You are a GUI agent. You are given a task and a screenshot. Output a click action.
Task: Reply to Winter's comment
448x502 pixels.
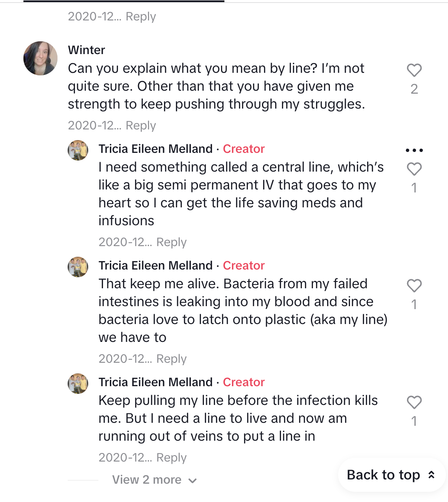[x=141, y=126]
